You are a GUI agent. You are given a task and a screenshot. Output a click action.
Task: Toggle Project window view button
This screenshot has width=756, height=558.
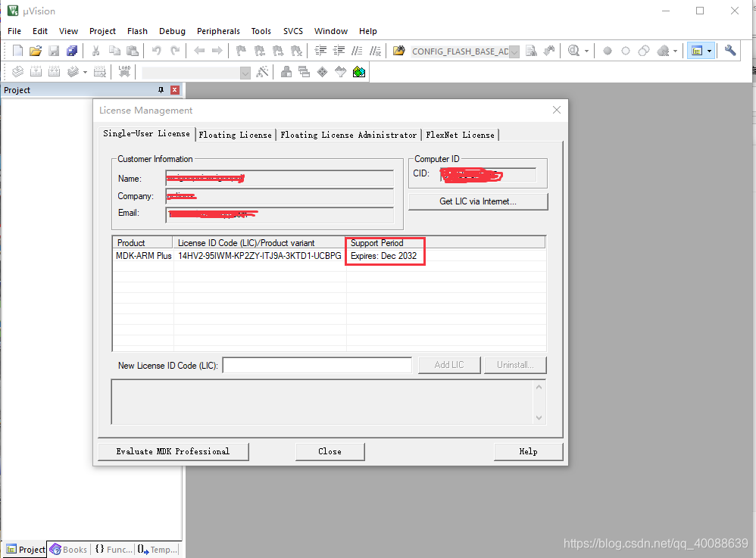pos(697,51)
